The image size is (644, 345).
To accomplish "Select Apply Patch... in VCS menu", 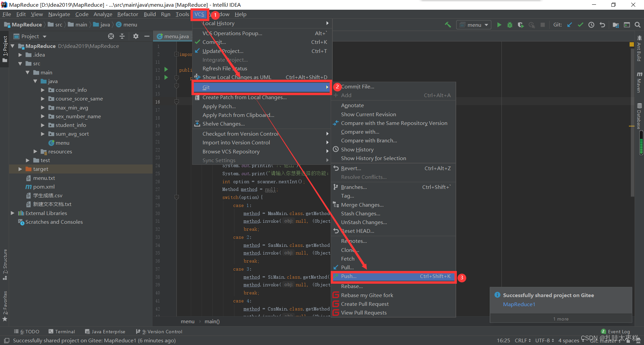I will click(262, 106).
